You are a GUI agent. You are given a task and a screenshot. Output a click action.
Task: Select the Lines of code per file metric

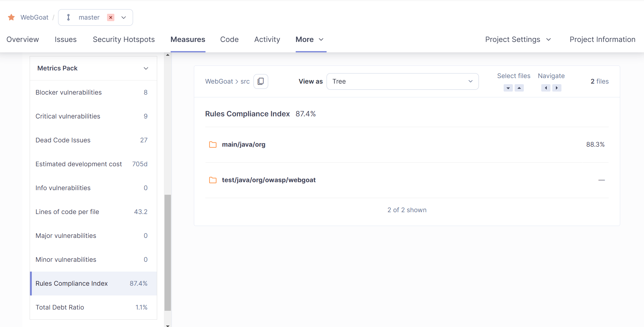tap(93, 212)
